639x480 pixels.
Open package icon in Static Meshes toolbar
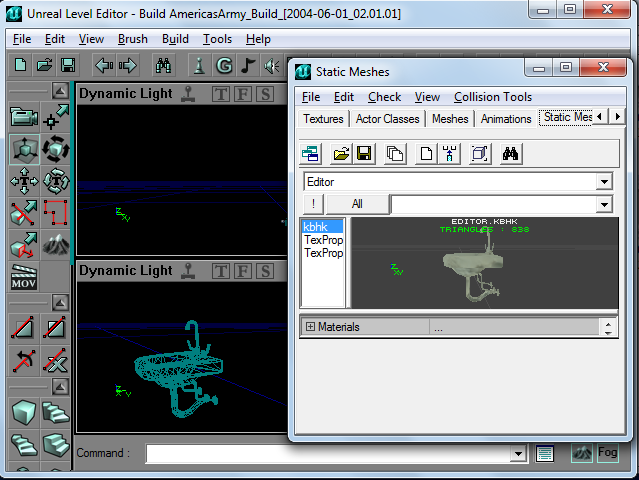(341, 154)
